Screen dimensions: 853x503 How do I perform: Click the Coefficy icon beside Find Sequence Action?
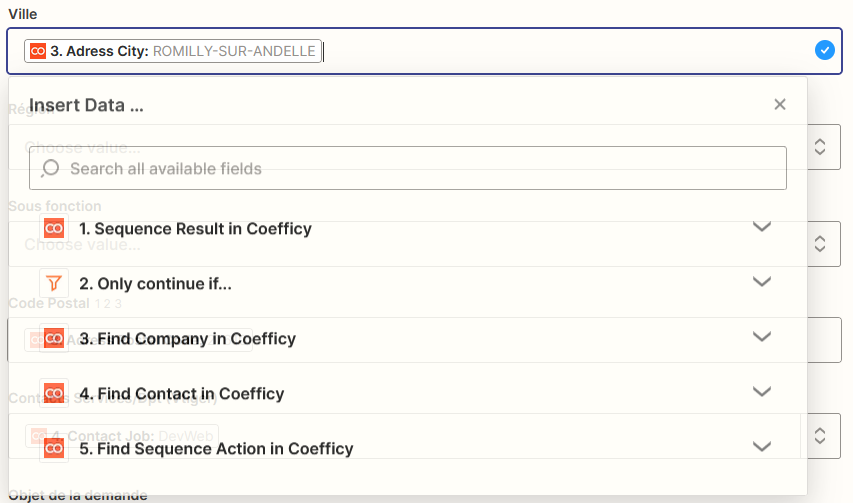point(54,449)
